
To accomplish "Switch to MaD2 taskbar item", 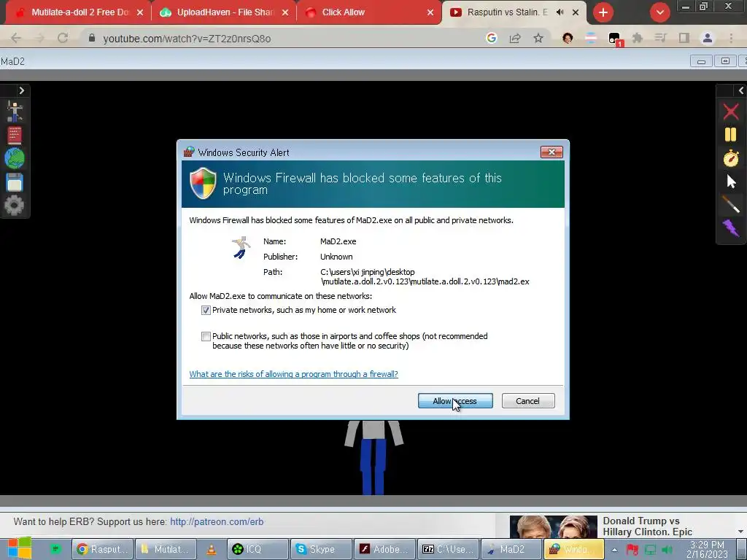I will [511, 549].
